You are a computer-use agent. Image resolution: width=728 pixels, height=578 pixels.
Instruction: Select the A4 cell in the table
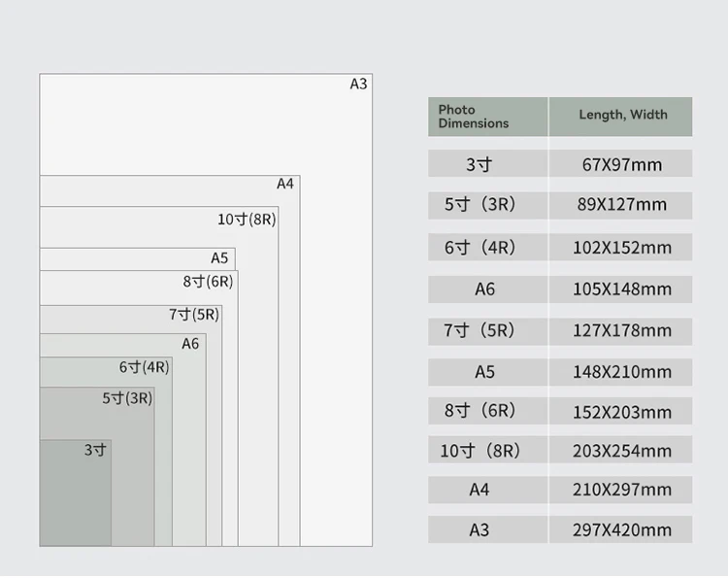coord(488,490)
